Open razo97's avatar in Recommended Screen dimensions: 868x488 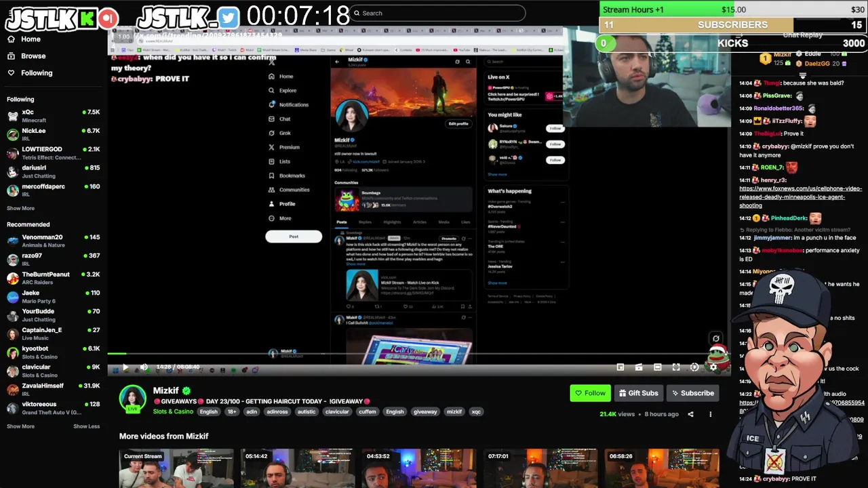tap(13, 260)
